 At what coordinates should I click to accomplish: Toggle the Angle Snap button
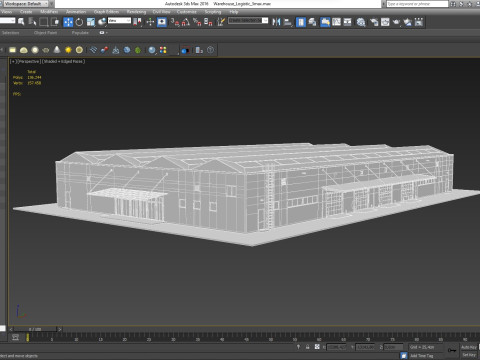[186, 22]
